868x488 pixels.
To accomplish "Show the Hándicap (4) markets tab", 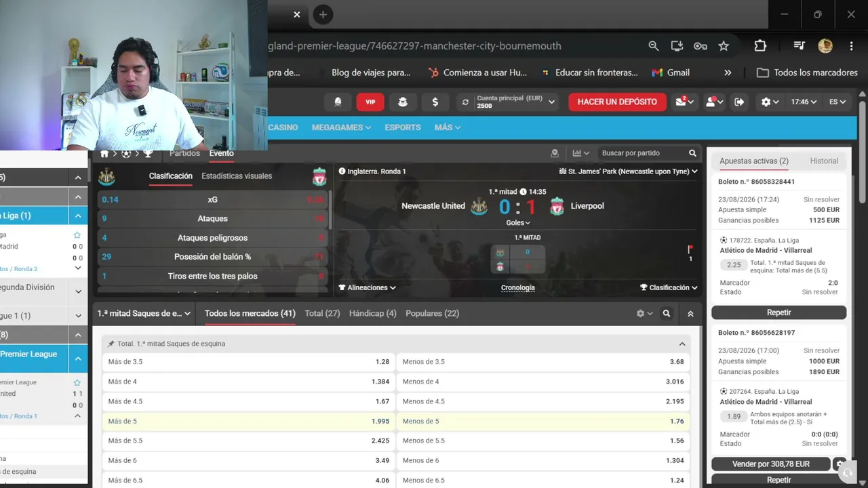I will (x=372, y=314).
